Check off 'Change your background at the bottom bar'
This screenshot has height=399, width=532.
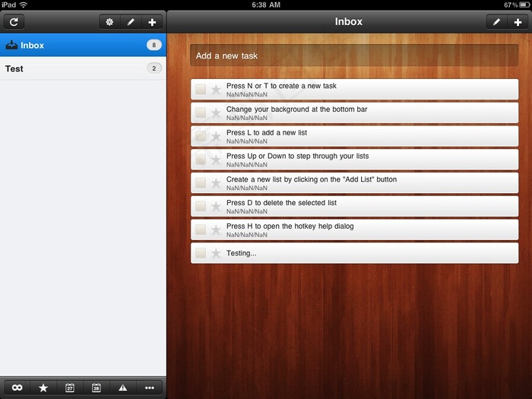201,113
